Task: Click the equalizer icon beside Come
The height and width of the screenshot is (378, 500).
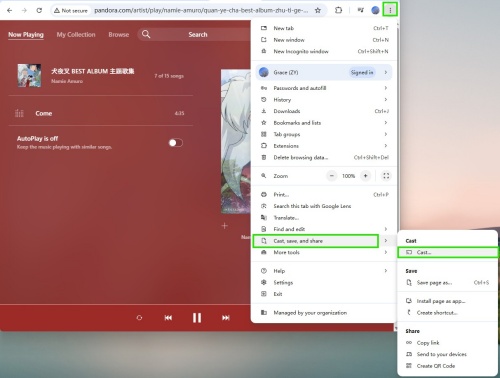Action: (19, 113)
